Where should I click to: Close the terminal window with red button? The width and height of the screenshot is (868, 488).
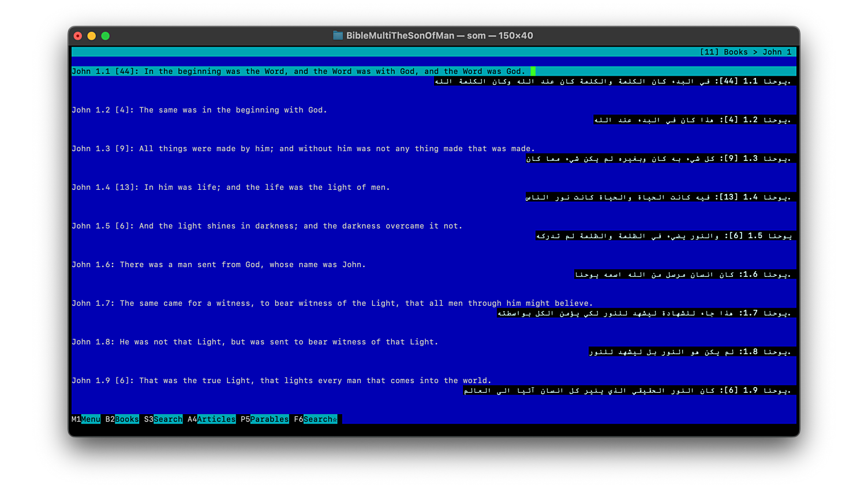[78, 36]
